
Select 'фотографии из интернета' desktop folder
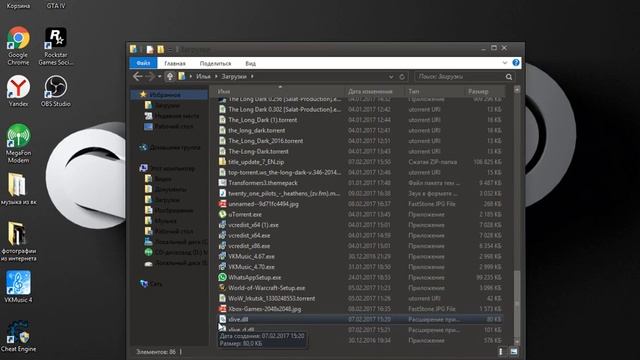tap(18, 242)
